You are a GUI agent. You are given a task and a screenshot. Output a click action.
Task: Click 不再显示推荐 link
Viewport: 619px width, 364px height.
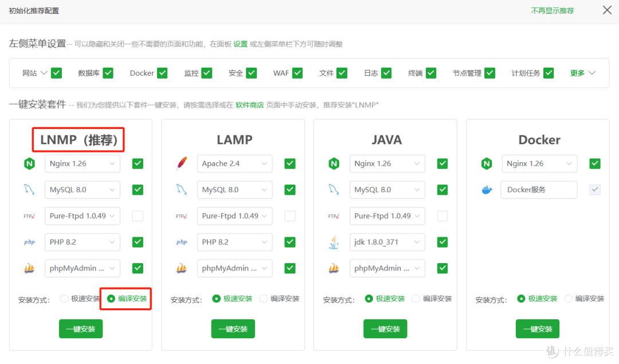pos(553,11)
